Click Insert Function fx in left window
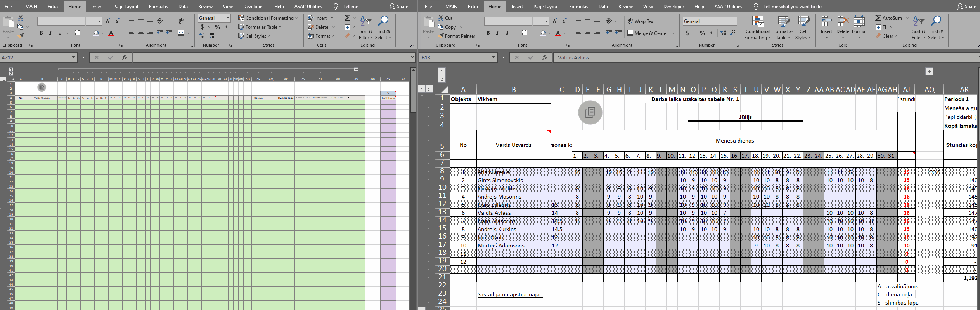The height and width of the screenshot is (310, 980). pos(125,57)
